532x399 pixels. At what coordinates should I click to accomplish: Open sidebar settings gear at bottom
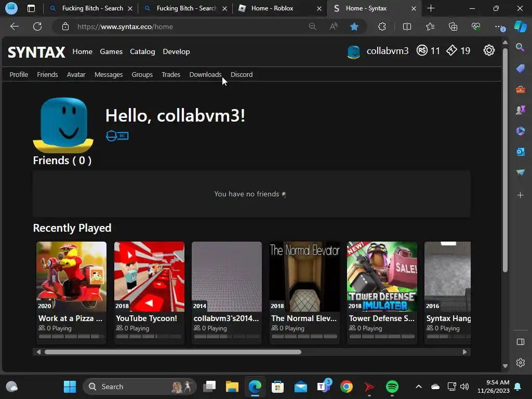point(520,363)
